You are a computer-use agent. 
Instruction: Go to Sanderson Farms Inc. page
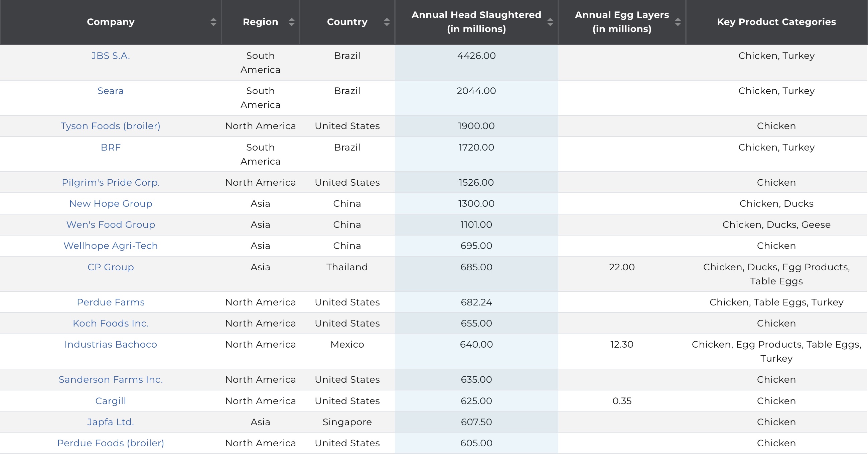[111, 379]
